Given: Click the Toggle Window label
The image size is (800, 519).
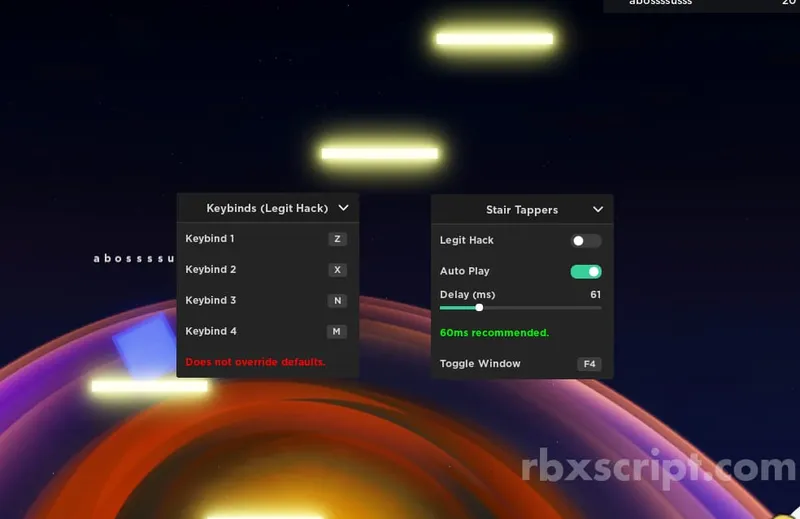Looking at the screenshot, I should pyautogui.click(x=480, y=363).
